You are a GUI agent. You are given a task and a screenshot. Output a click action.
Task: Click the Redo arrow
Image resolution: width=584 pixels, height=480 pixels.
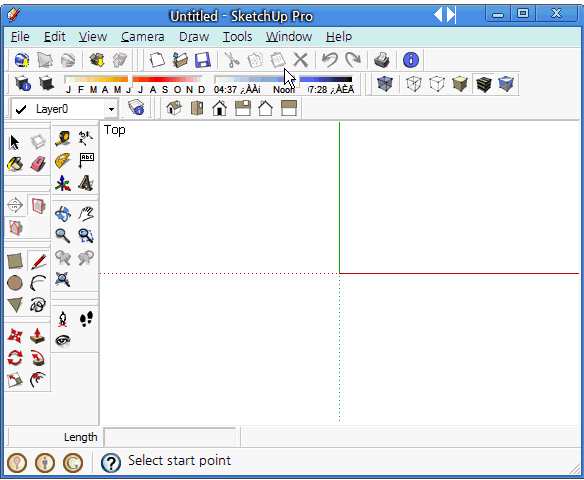coord(353,60)
